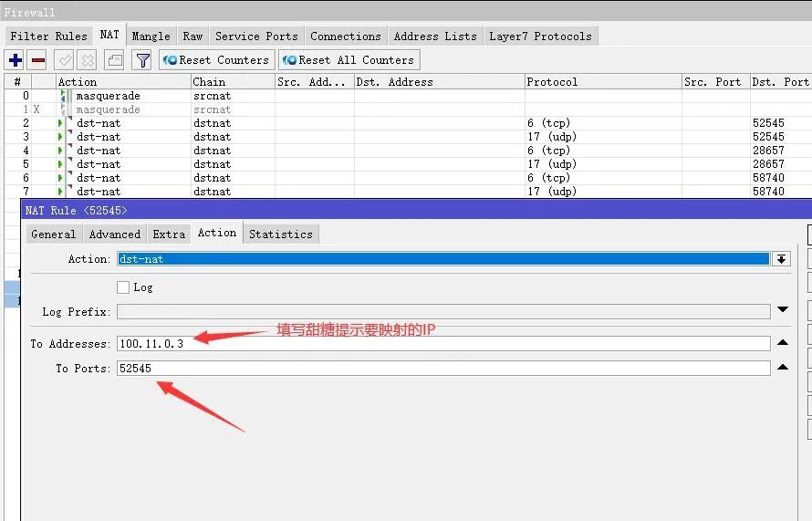Viewport: 812px width, 521px height.
Task: Click the To Ports input field
Action: 443,369
